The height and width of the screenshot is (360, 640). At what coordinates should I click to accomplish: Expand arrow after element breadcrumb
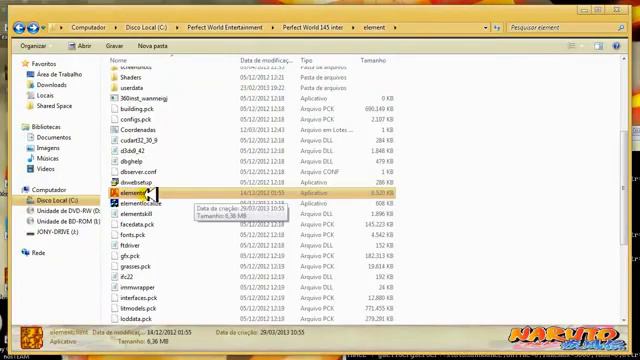coord(395,28)
